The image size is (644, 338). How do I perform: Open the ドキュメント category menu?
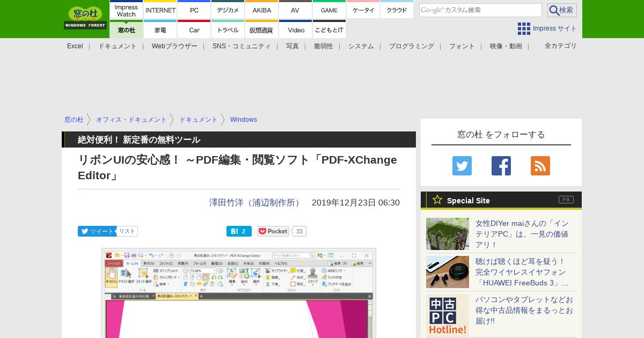[x=118, y=46]
